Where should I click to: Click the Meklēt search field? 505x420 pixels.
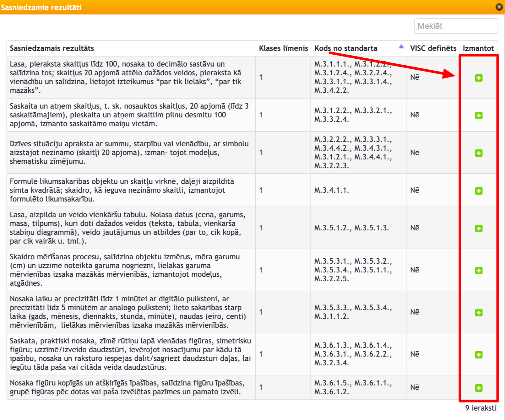click(x=456, y=26)
